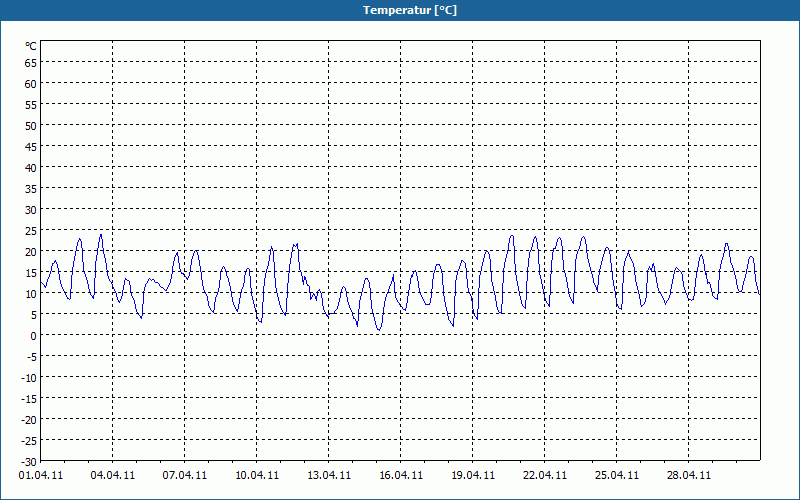This screenshot has height=500, width=800.
Task: Select the -15 y-axis label
Action: (x=29, y=399)
